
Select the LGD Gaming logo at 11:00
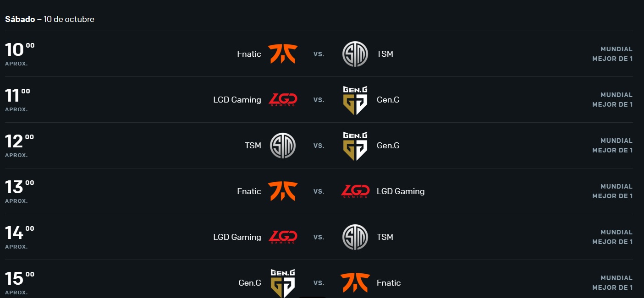(x=283, y=100)
